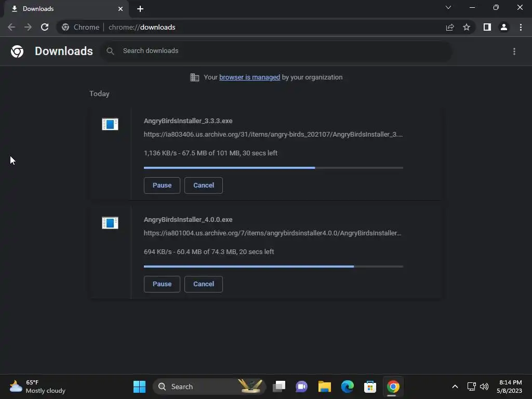
Task: Open the weather widget showing 65°F
Action: click(38, 387)
